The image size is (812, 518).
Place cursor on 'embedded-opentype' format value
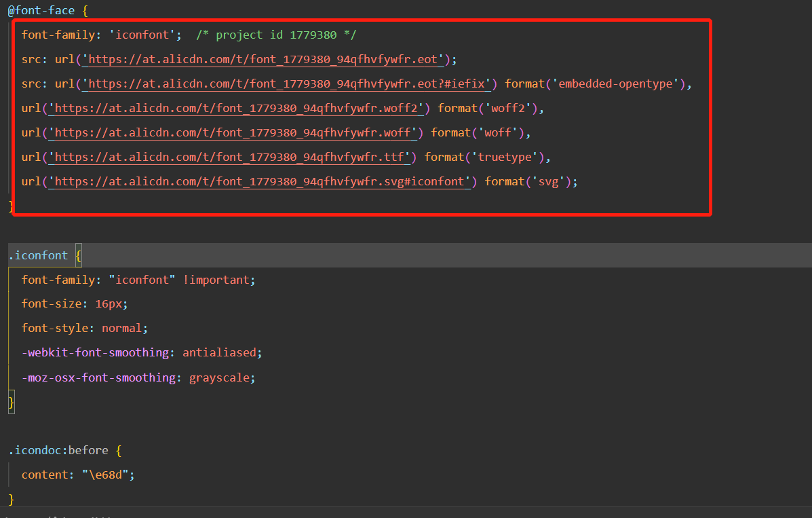click(x=617, y=84)
